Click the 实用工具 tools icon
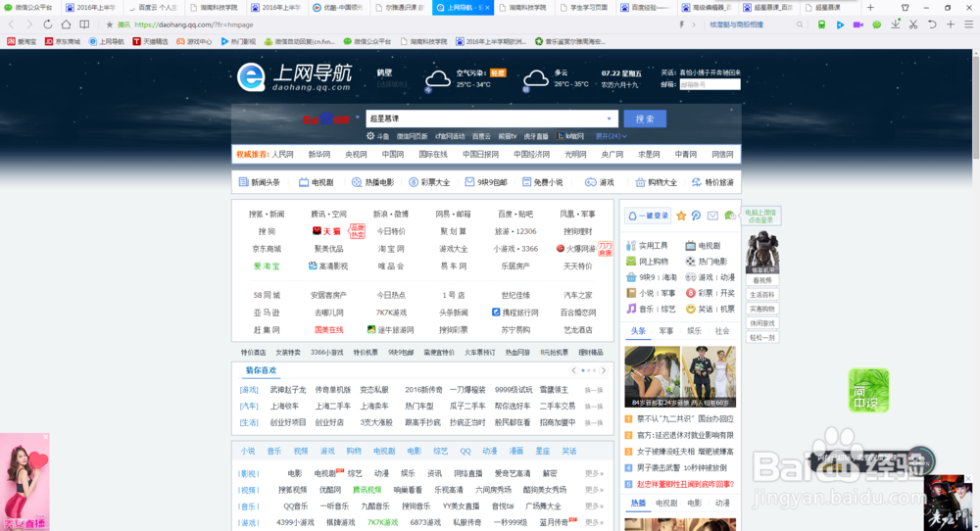 pos(631,246)
